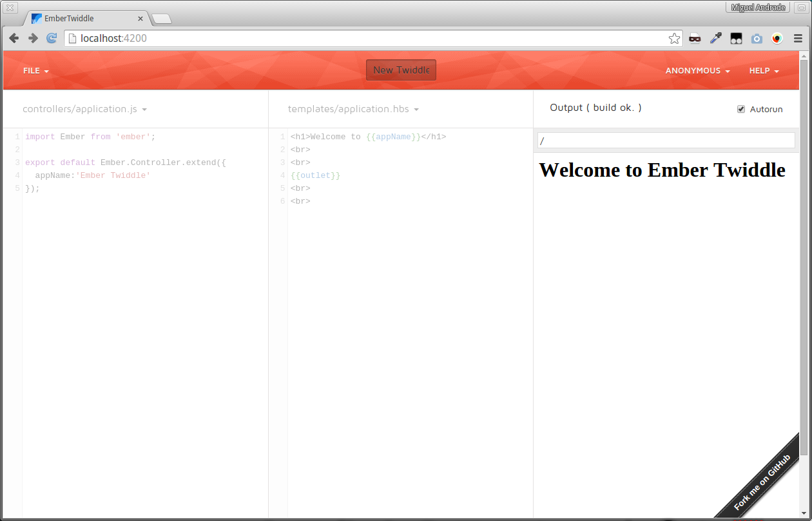Expand the templates/application.hbs file dropdown
812x521 pixels.
point(354,109)
